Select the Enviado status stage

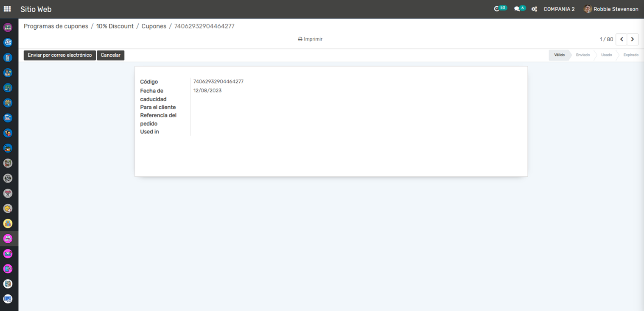582,55
